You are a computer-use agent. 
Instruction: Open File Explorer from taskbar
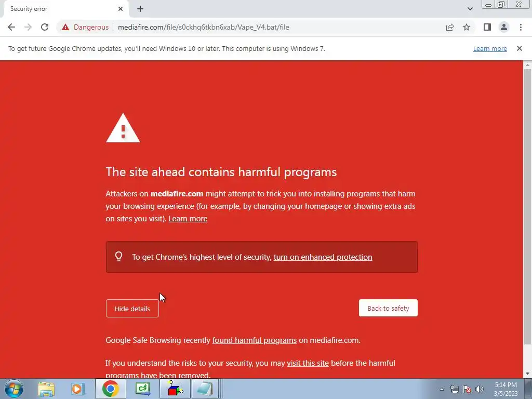pyautogui.click(x=46, y=389)
